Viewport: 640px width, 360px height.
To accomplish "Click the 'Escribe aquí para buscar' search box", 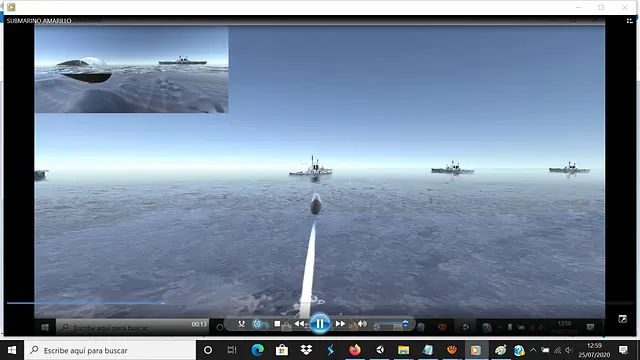I will [x=110, y=350].
